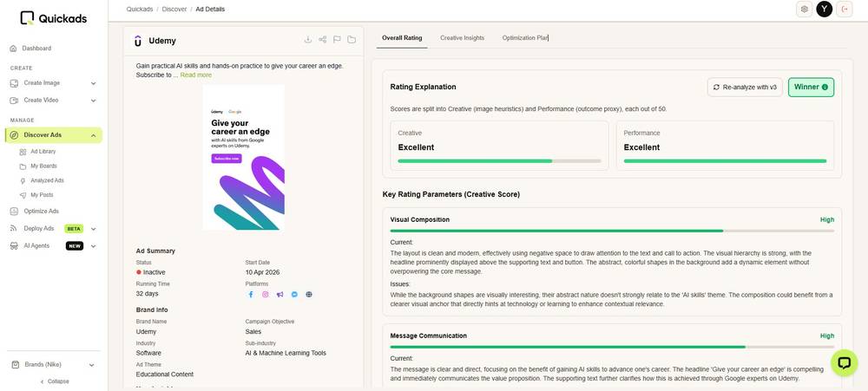Click the megaphone Audience Network icon

coord(280,295)
